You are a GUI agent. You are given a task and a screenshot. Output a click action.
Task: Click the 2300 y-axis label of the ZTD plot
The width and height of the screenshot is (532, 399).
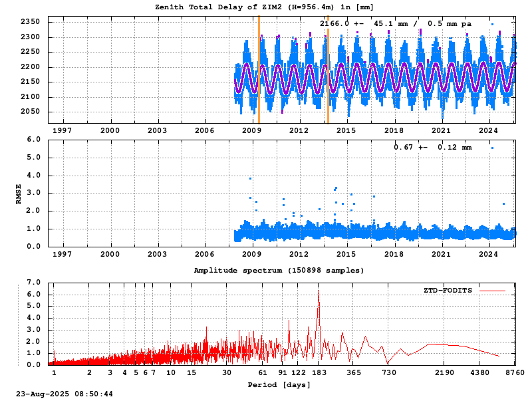30,37
